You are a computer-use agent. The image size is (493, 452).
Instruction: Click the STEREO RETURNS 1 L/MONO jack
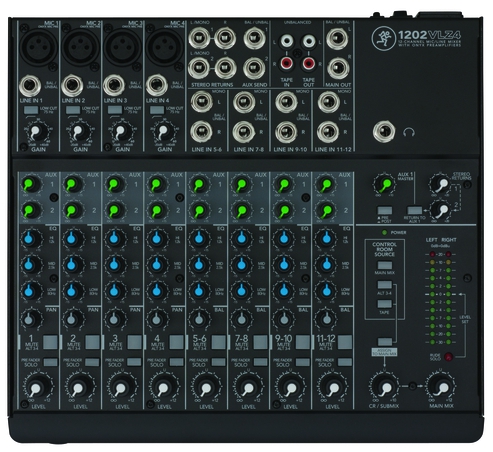coord(199,38)
